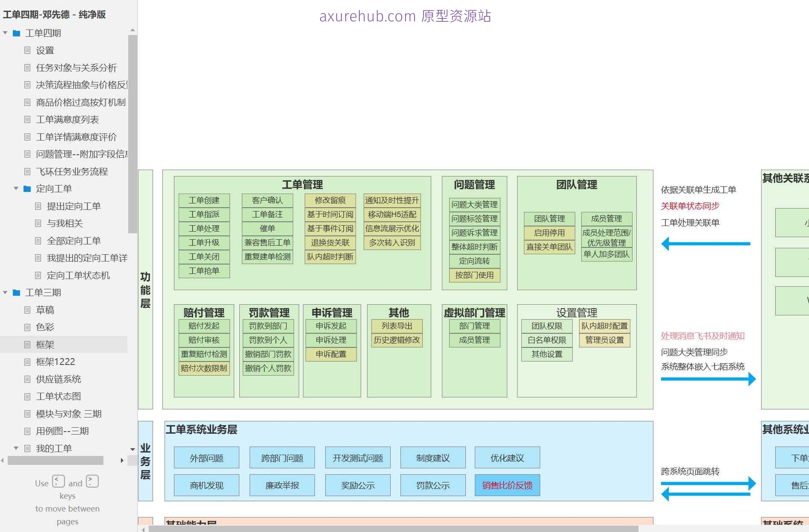The image size is (809, 532).
Task: Click the page icon beside 草稿
Action: click(27, 310)
